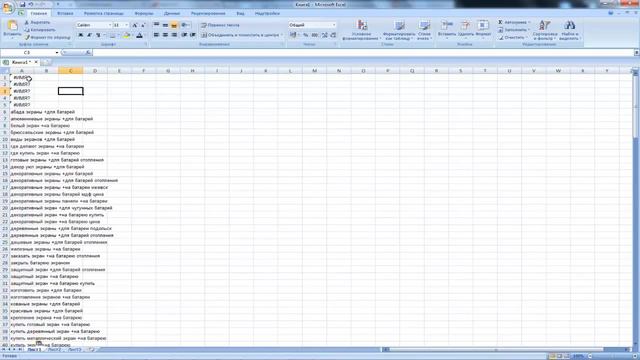
Task: Insert cells via Вставить in Ячейки group
Action: click(x=447, y=30)
